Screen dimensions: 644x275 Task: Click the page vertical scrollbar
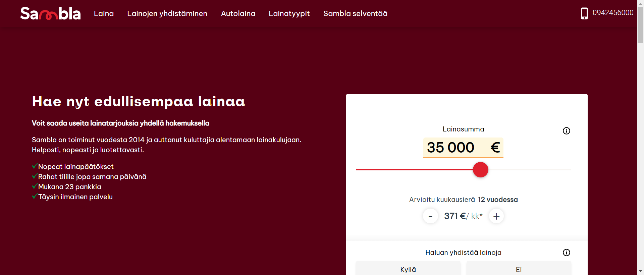(640, 25)
